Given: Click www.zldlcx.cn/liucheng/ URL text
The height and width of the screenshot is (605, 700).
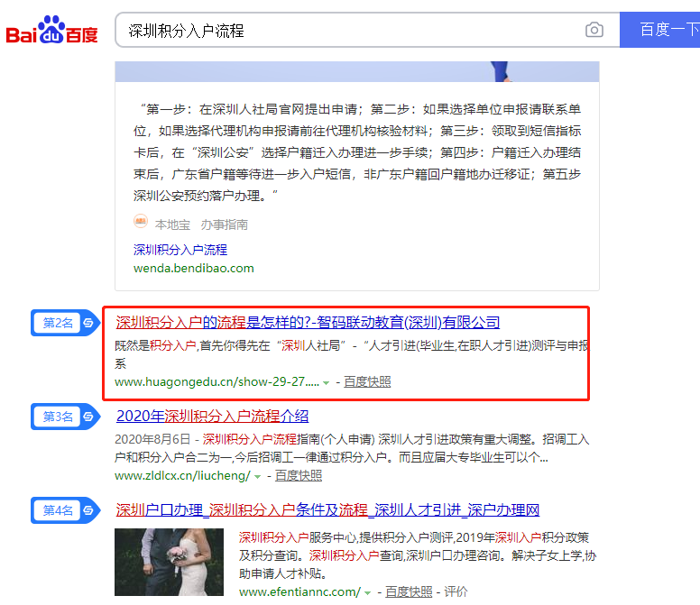Looking at the screenshot, I should click(x=182, y=475).
